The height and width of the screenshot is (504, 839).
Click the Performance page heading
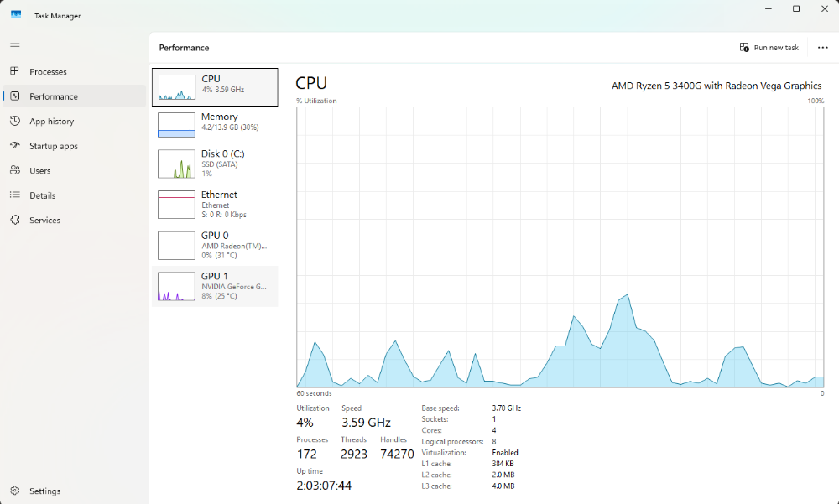(x=184, y=48)
